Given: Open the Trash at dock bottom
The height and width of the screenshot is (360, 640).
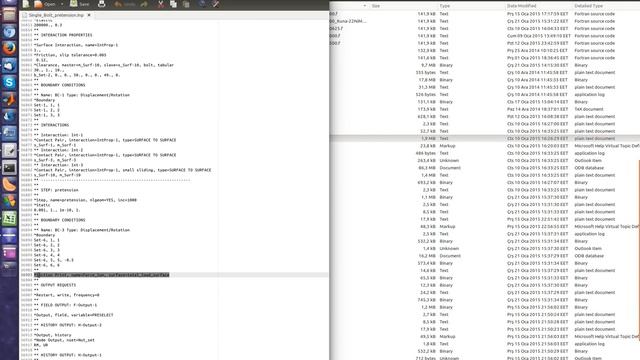Looking at the screenshot, I should coord(9,267).
